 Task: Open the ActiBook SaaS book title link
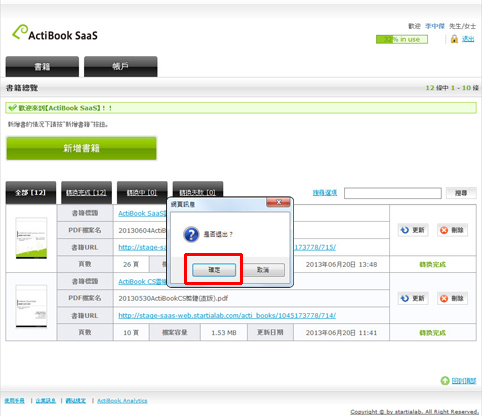pyautogui.click(x=142, y=213)
